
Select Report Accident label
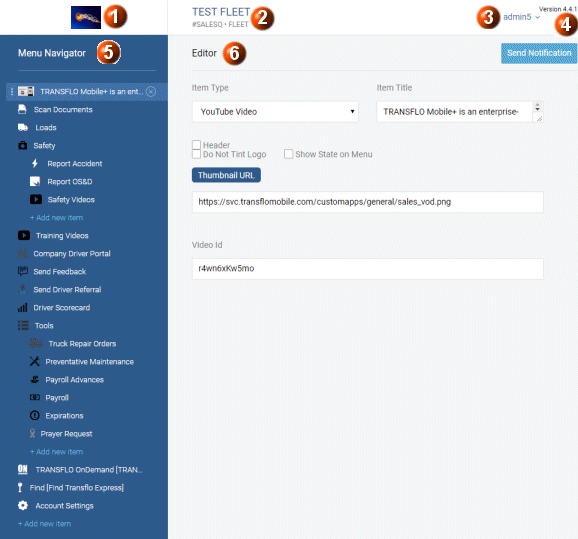74,164
